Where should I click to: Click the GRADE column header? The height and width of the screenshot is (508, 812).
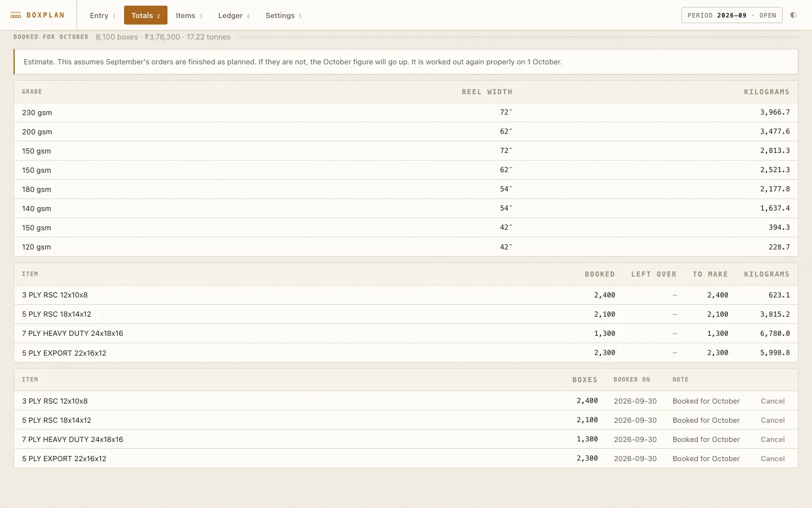(32, 91)
